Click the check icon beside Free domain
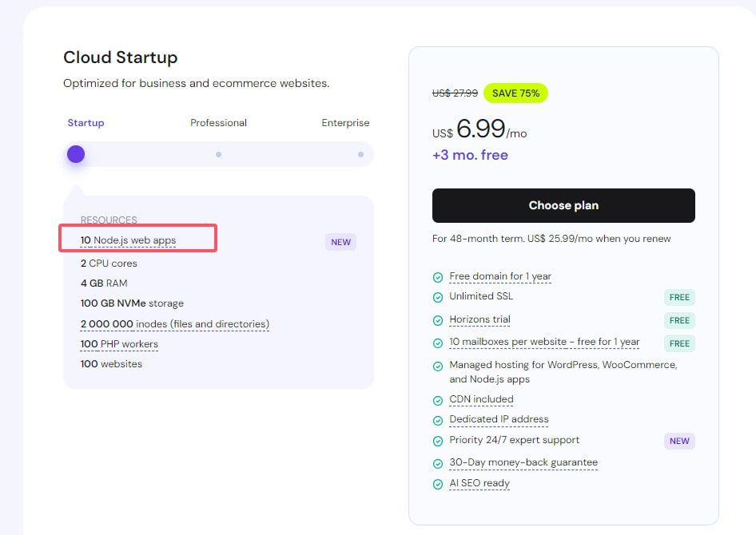Screen dimensions: 756x535 pos(438,277)
